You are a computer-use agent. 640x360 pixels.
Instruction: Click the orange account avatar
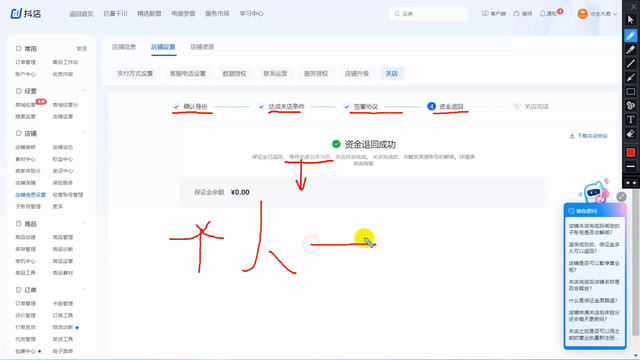point(582,14)
